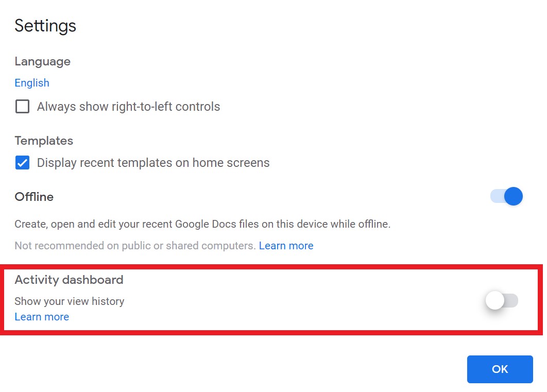Click the white knob of Activity dashboard switch
This screenshot has width=547, height=392.
[495, 301]
